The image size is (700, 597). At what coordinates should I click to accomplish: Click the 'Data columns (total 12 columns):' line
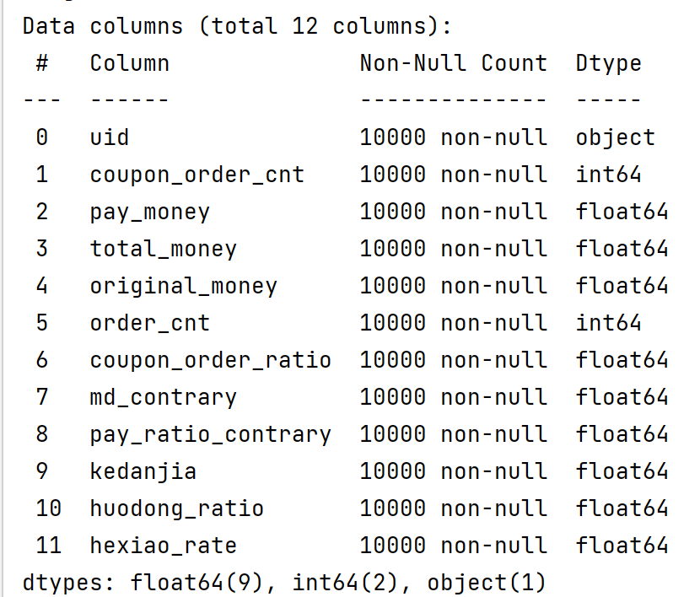pos(237,26)
